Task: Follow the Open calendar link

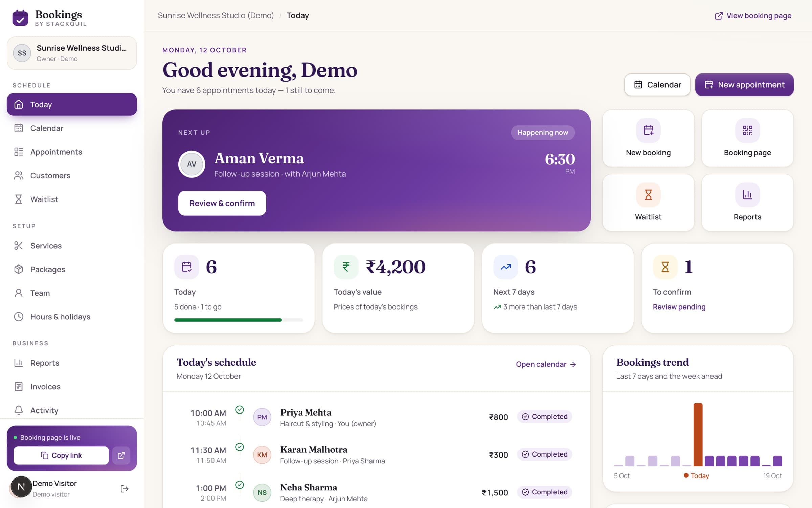Action: [x=546, y=364]
